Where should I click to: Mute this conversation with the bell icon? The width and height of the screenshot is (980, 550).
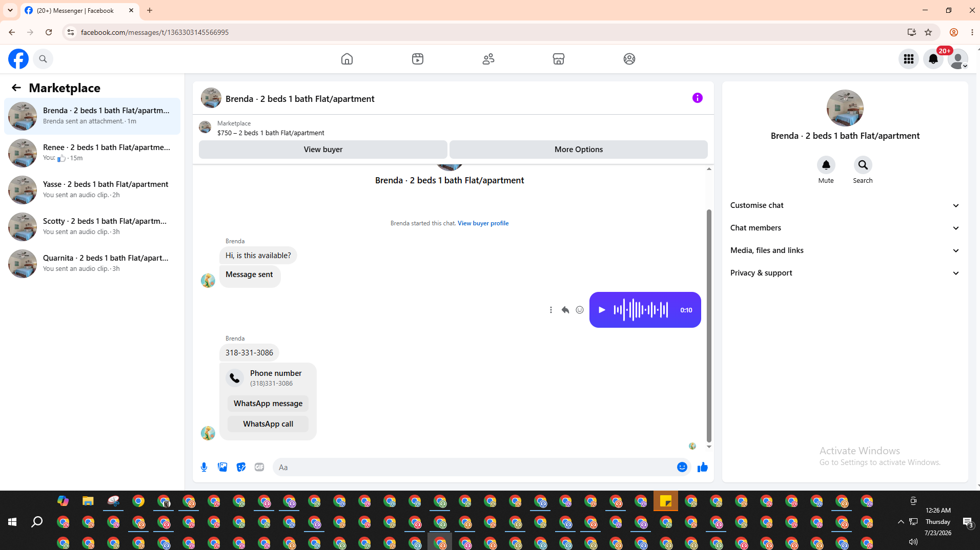pos(826,165)
